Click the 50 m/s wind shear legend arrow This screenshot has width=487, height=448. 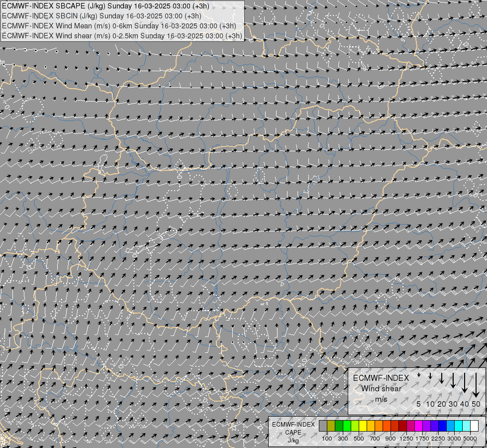pyautogui.click(x=476, y=385)
